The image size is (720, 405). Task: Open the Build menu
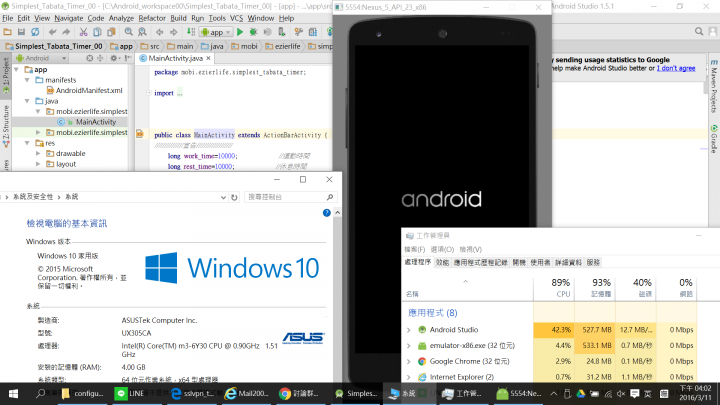(x=178, y=18)
